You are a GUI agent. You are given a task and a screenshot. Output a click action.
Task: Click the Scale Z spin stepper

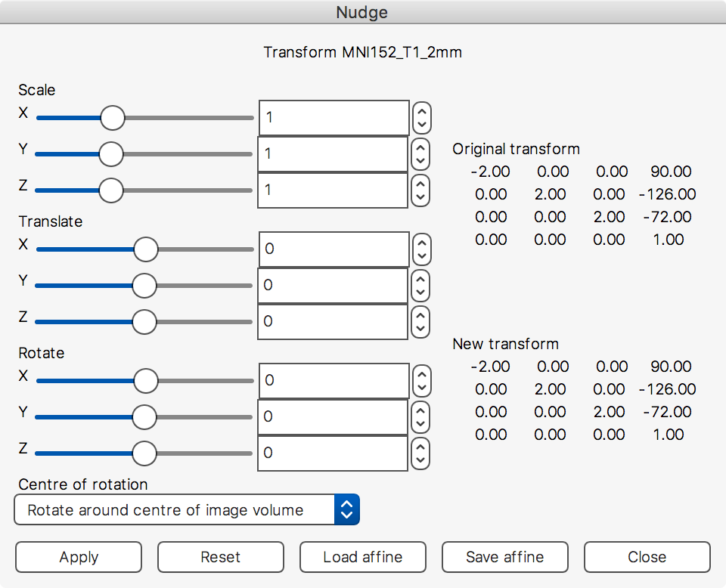(422, 190)
